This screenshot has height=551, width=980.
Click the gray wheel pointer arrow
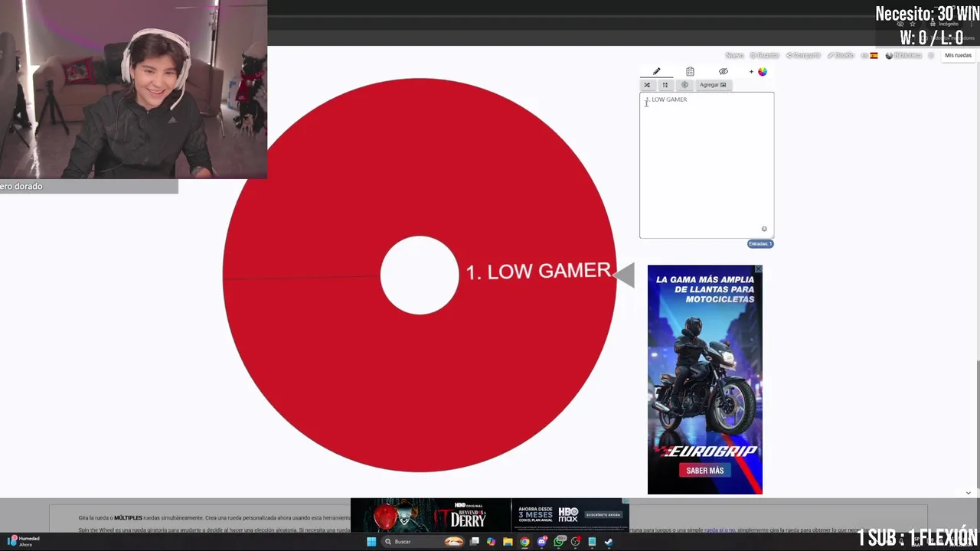click(x=624, y=275)
